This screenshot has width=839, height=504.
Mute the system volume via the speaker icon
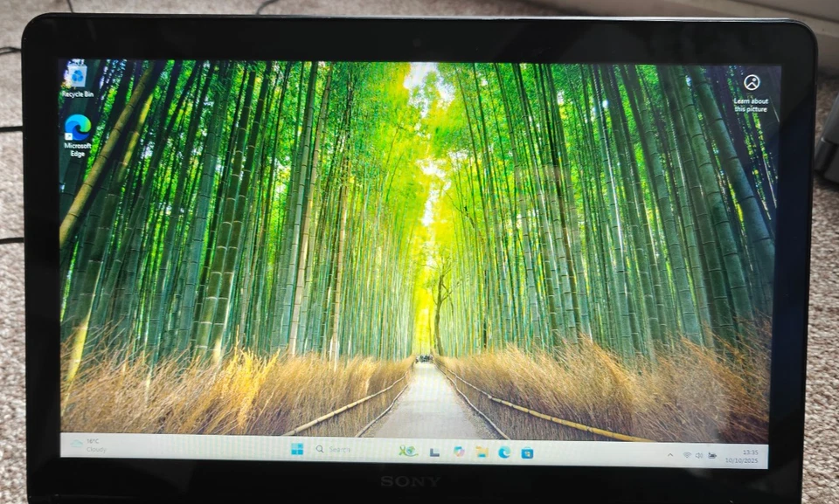(697, 455)
